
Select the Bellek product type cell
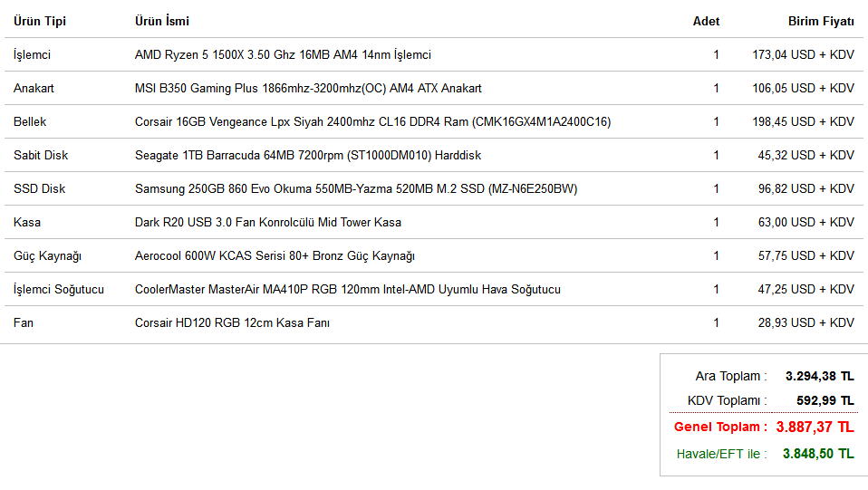[30, 121]
